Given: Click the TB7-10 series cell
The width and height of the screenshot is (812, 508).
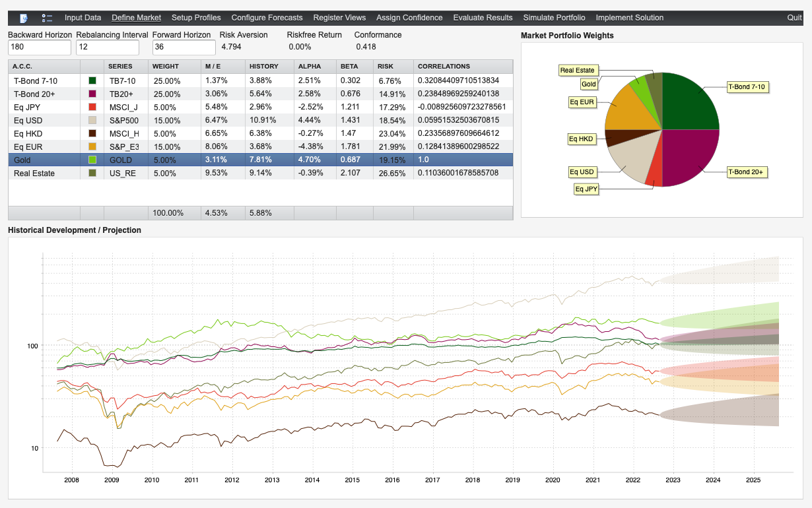Looking at the screenshot, I should pos(125,80).
